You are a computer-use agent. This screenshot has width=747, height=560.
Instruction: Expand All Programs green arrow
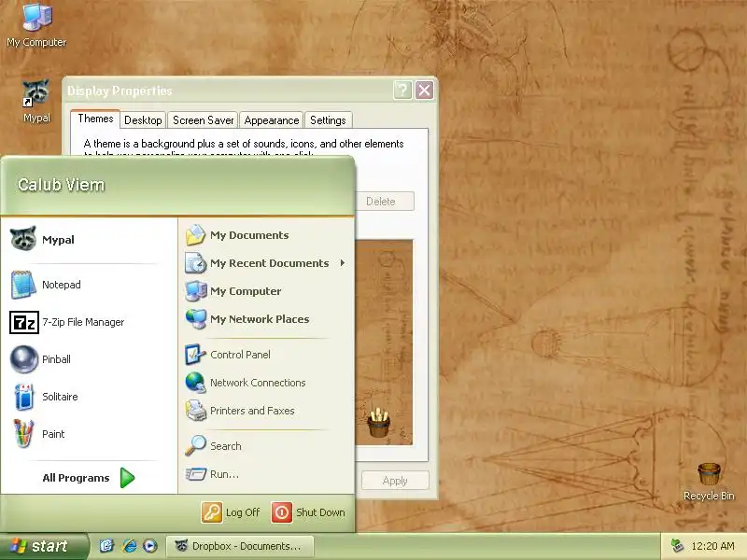128,478
